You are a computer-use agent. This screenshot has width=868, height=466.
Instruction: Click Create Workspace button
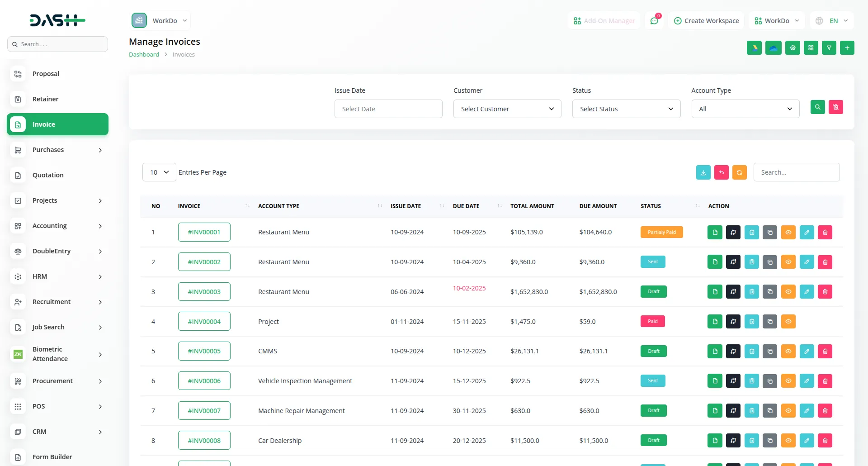pos(706,21)
